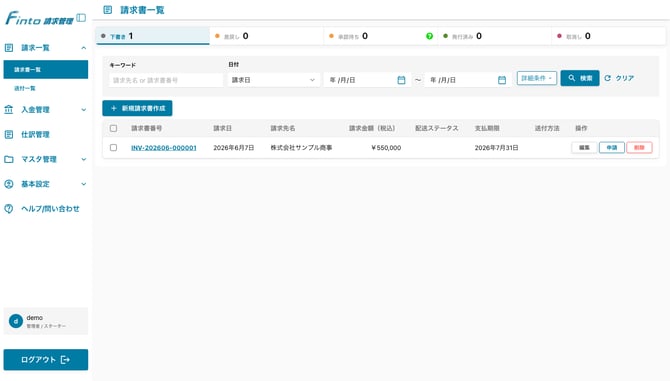
Task: Click the 配送ステータス column header
Action: (437, 128)
